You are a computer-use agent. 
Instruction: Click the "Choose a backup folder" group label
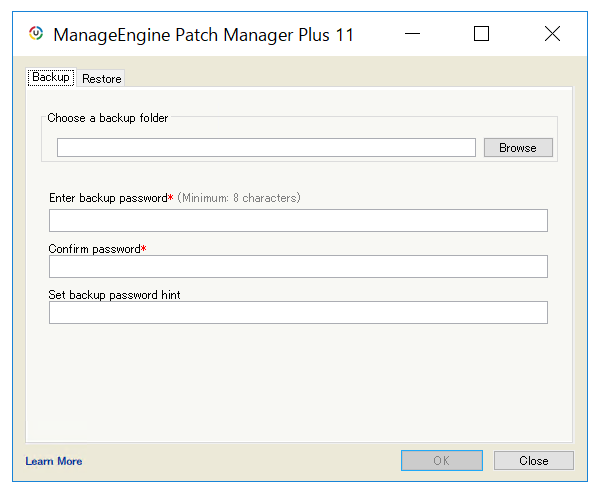[108, 118]
